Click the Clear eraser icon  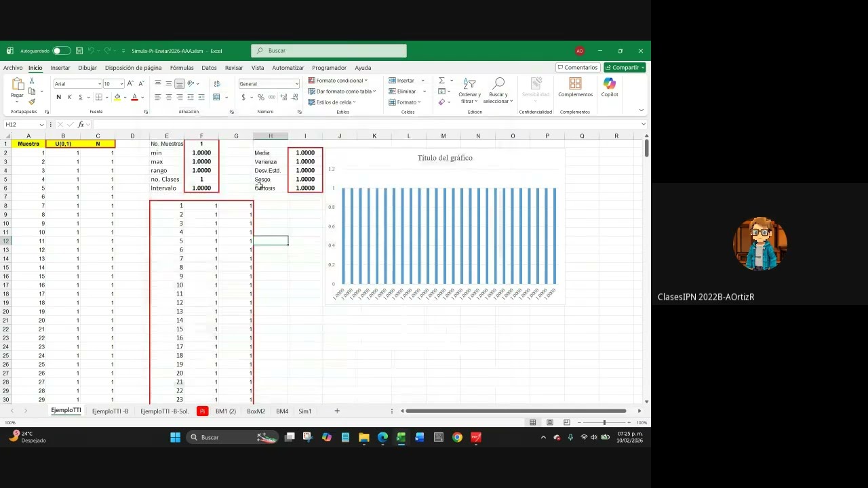point(441,102)
